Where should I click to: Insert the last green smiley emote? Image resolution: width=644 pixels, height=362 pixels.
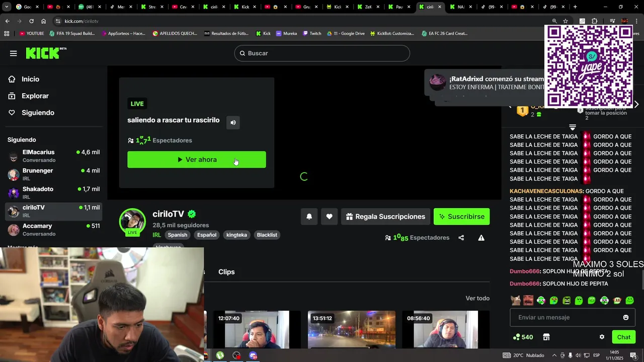629,300
